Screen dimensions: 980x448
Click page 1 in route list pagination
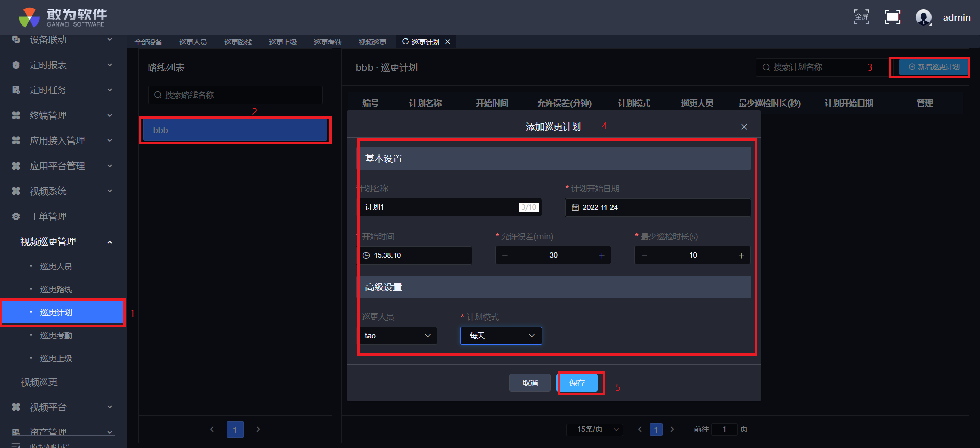pyautogui.click(x=235, y=430)
